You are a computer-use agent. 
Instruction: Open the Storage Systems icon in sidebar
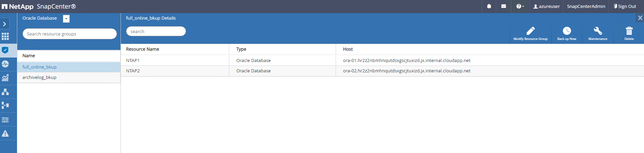5,105
